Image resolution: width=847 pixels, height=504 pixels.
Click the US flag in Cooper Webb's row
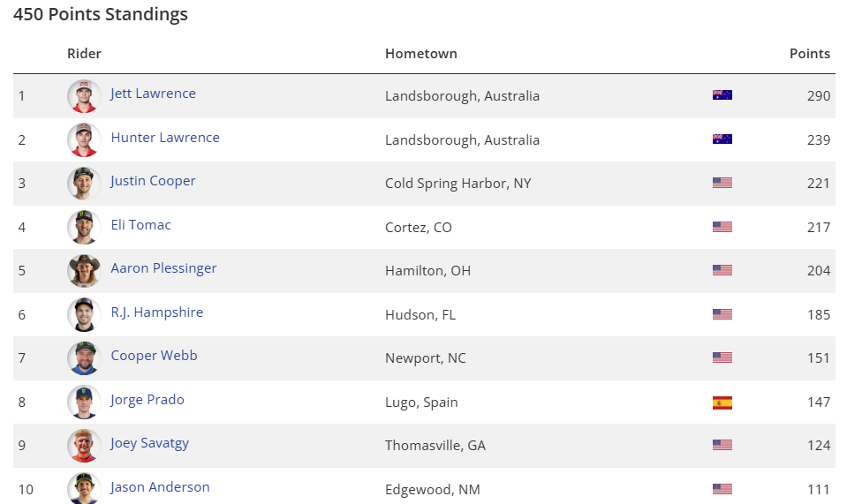[x=722, y=358]
